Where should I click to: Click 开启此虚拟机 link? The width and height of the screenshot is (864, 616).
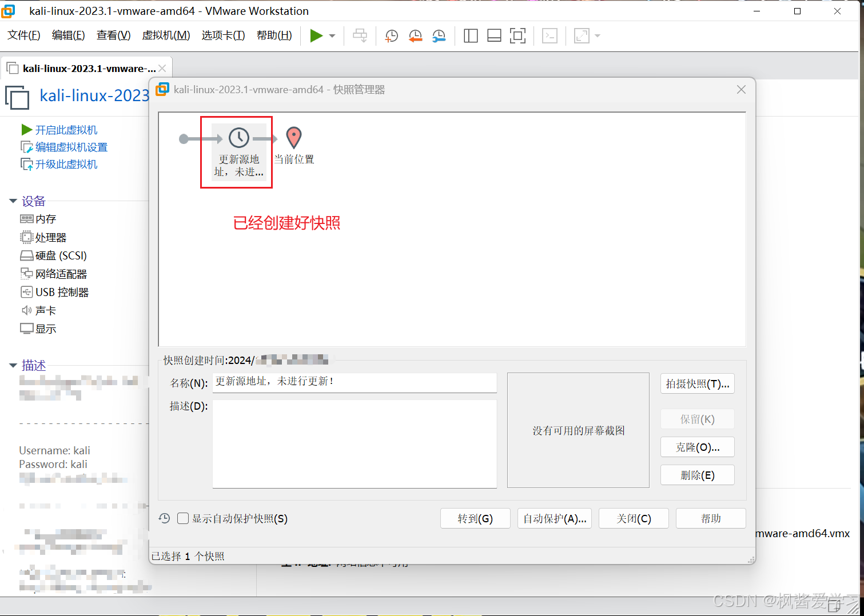pos(66,130)
